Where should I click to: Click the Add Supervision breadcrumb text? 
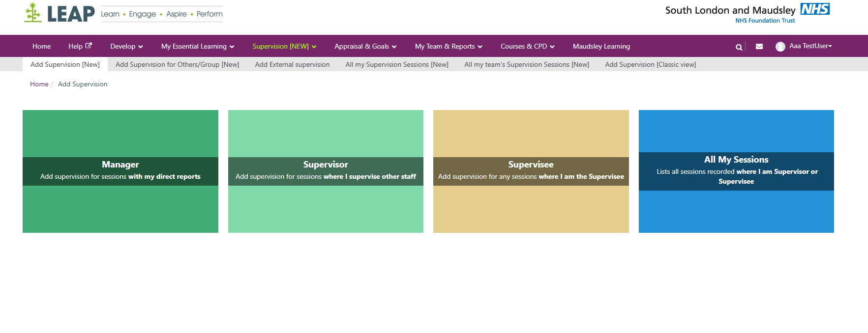coord(83,84)
